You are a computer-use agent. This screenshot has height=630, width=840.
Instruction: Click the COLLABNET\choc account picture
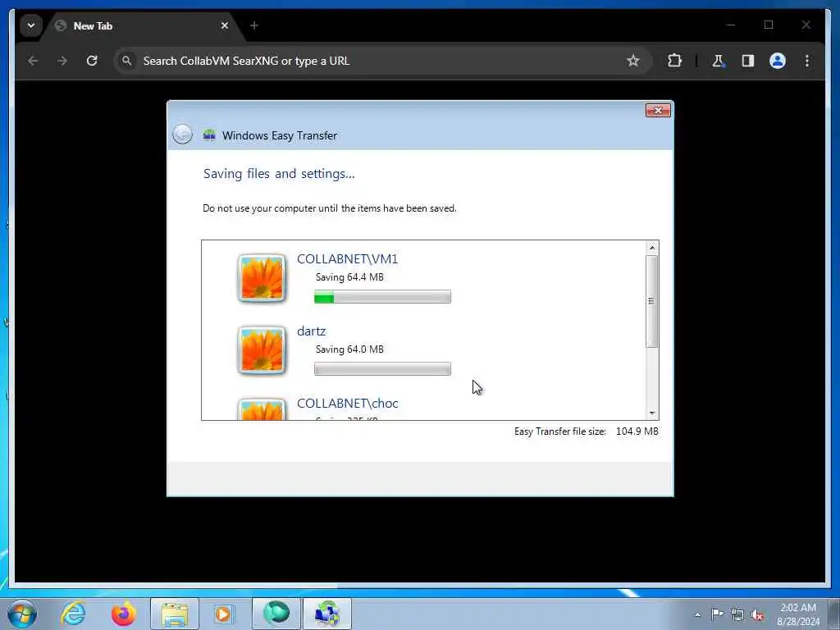coord(262,409)
